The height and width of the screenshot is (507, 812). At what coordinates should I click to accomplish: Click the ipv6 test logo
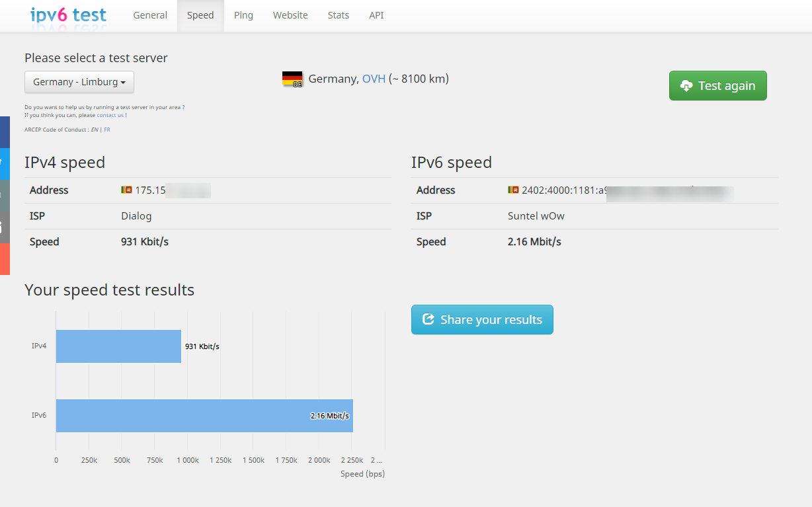coord(68,15)
